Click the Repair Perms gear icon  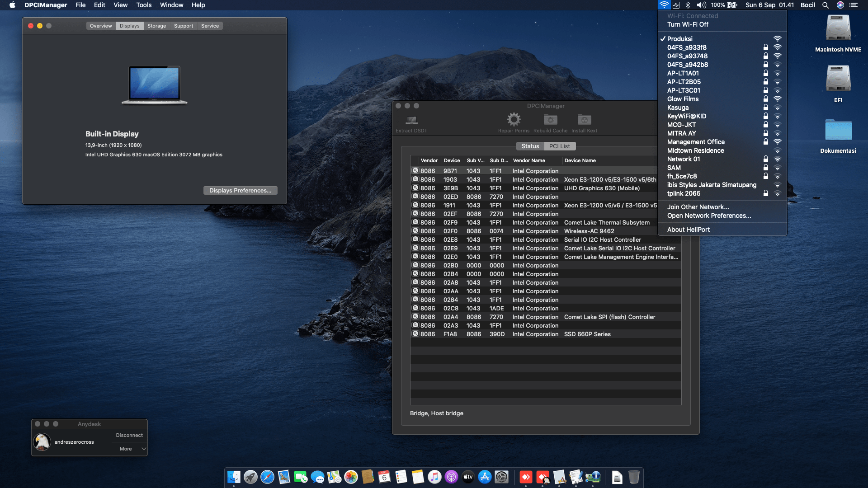point(514,119)
